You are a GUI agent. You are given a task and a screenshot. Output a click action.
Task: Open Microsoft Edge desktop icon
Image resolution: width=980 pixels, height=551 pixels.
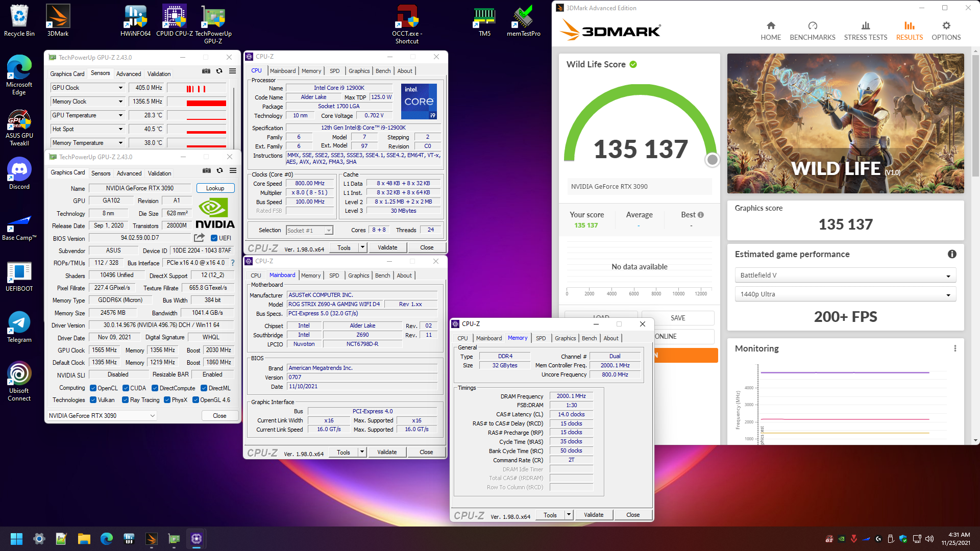(x=19, y=75)
